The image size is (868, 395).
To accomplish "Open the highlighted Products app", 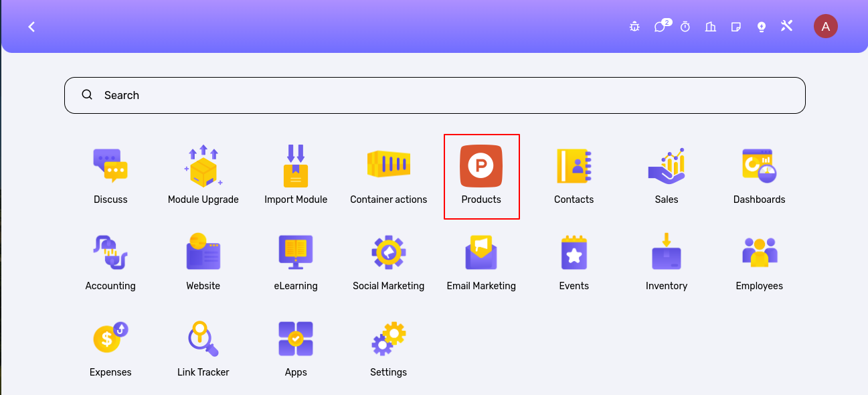I will pos(481,166).
